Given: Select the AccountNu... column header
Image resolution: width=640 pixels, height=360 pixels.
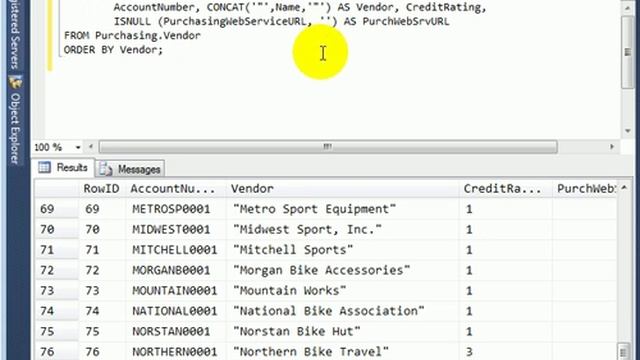Looking at the screenshot, I should (x=176, y=189).
